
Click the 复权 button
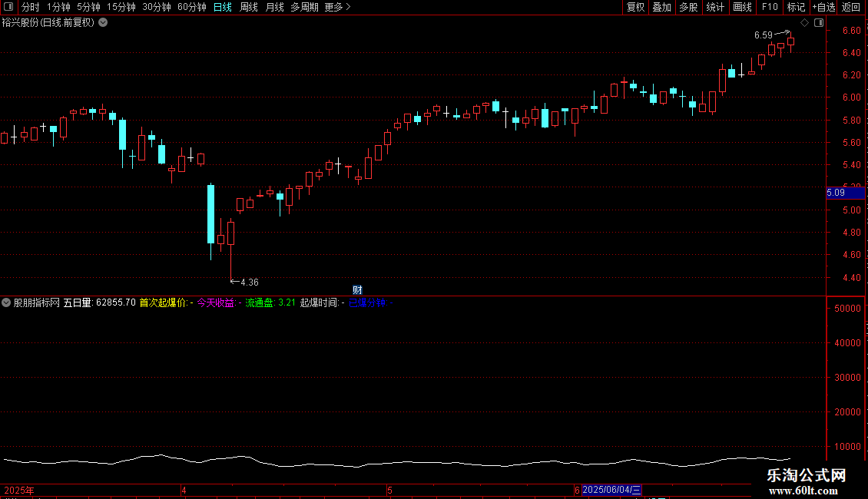coord(635,7)
